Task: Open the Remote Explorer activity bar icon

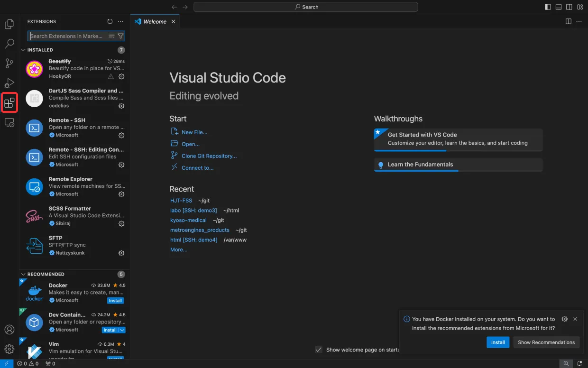Action: click(9, 122)
